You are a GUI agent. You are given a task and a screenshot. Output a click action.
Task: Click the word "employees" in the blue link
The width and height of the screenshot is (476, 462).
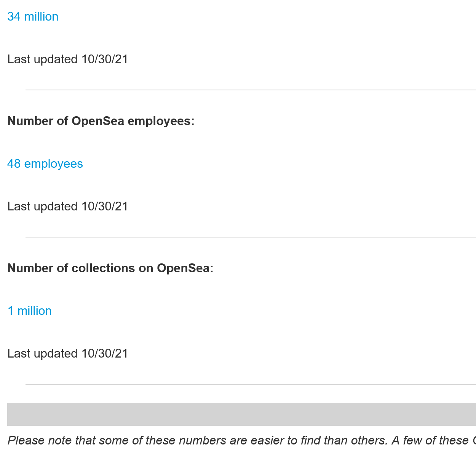[54, 164]
